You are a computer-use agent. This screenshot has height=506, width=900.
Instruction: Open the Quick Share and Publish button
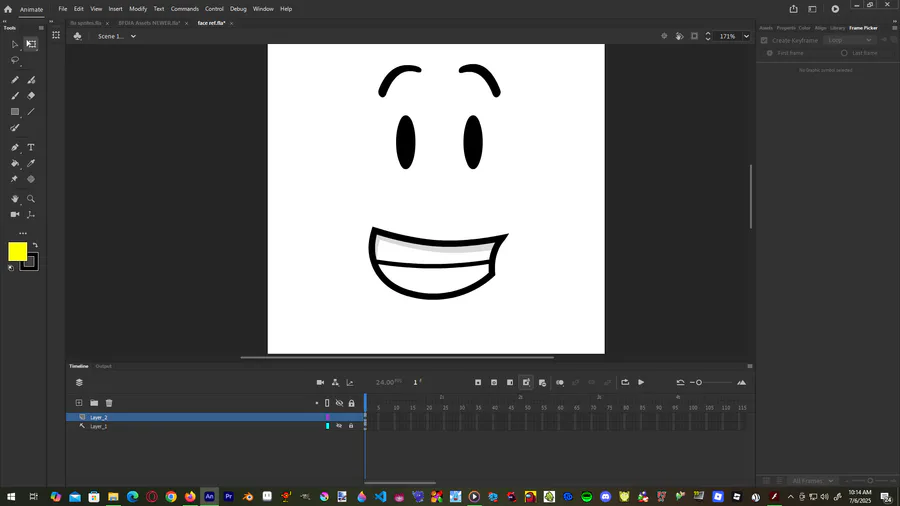(793, 9)
